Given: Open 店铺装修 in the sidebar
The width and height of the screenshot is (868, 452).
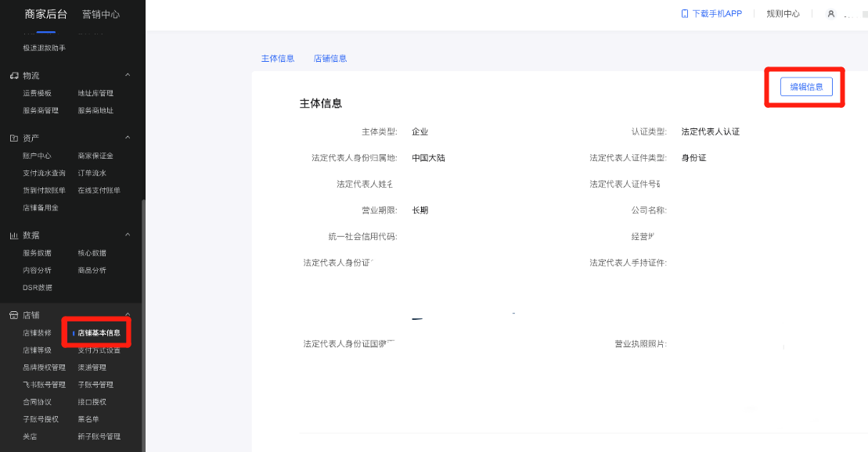Looking at the screenshot, I should pyautogui.click(x=37, y=332).
